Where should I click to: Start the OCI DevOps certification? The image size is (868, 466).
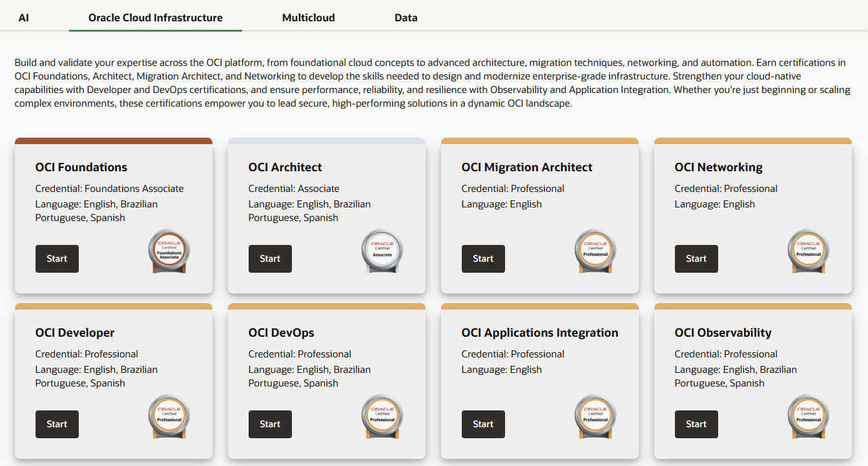click(270, 424)
